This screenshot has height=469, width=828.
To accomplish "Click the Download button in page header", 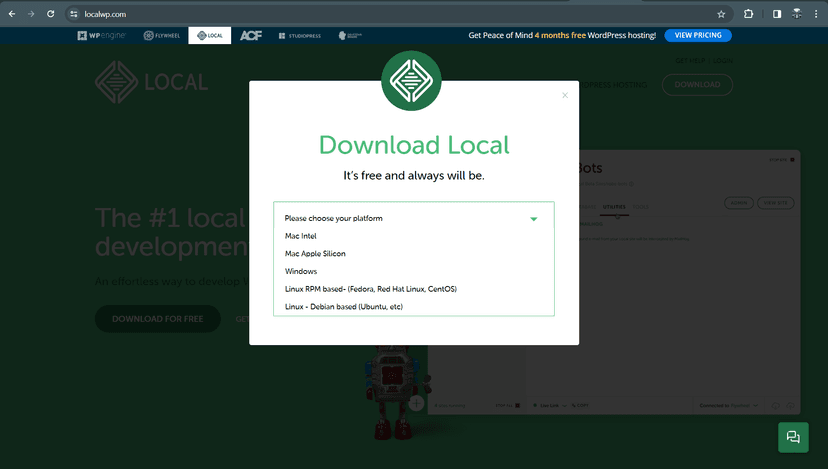I will (x=697, y=85).
